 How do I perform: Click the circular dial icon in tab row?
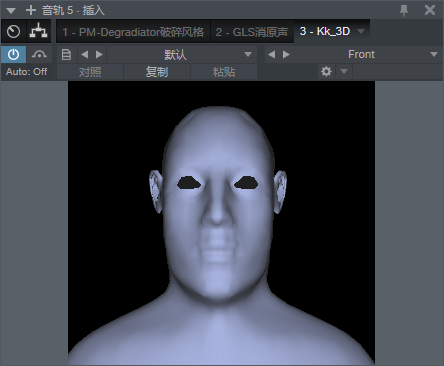(13, 32)
